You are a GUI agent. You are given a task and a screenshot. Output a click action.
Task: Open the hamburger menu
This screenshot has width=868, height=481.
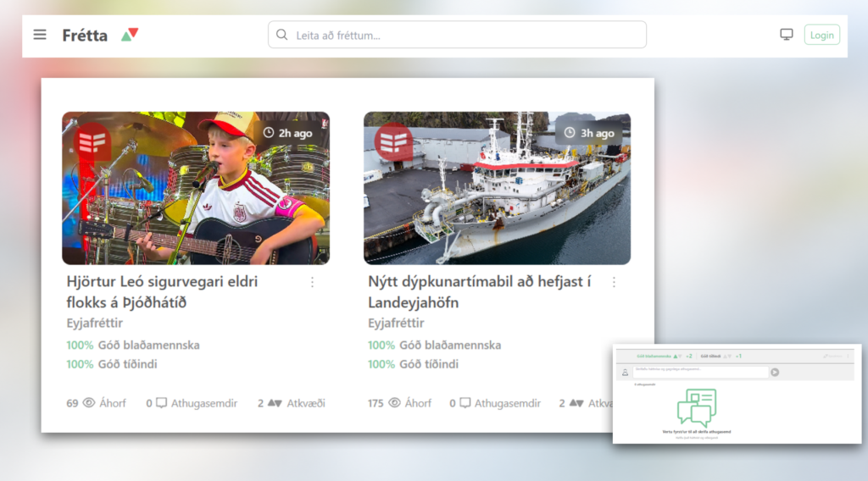[40, 35]
